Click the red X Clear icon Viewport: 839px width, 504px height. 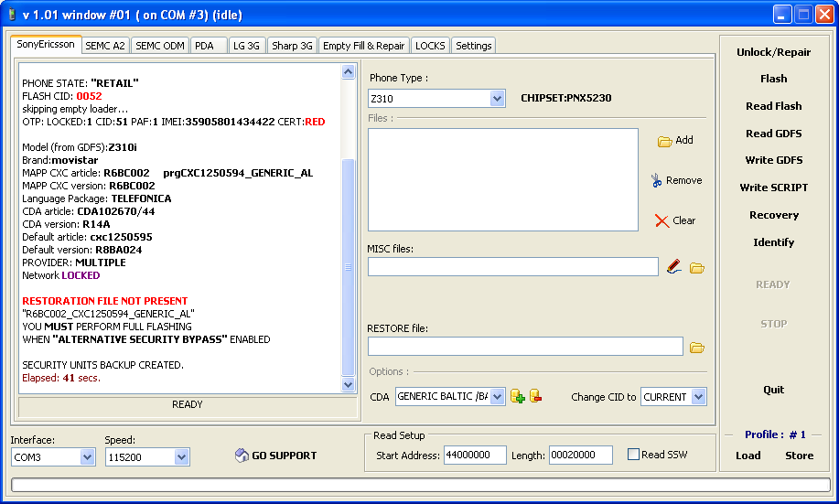click(662, 220)
